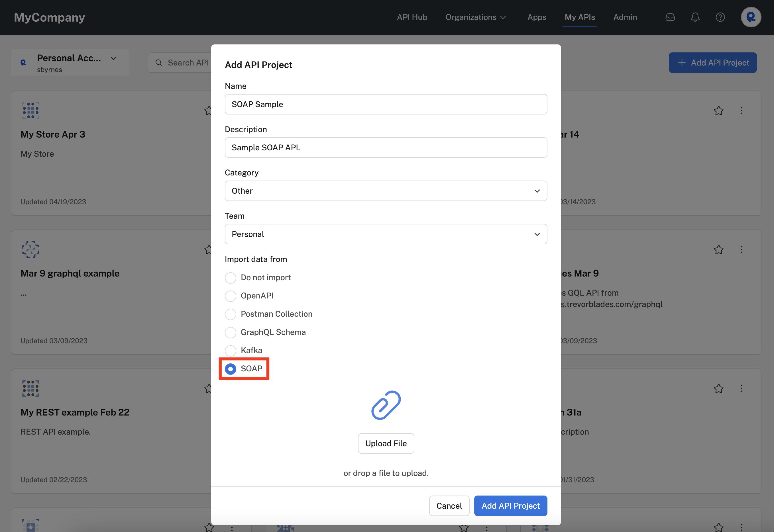The width and height of the screenshot is (774, 532).
Task: Select the OpenAPI import option
Action: (x=231, y=296)
